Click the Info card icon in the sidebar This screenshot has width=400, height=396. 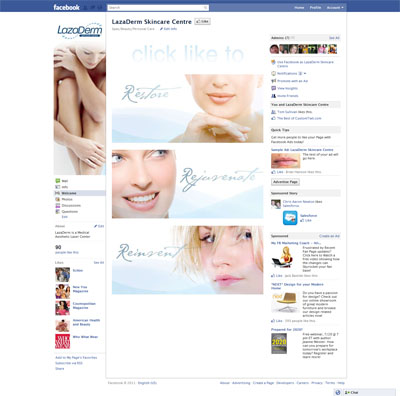[x=58, y=187]
